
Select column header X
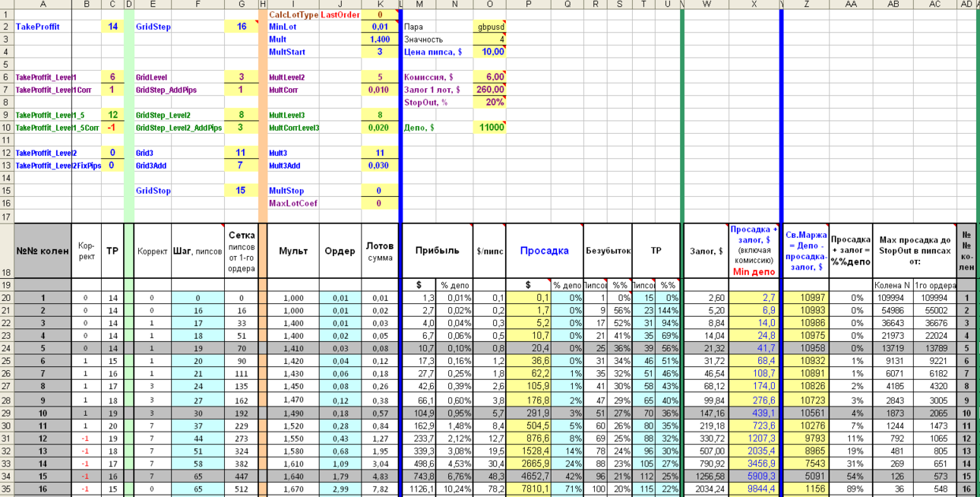[754, 5]
